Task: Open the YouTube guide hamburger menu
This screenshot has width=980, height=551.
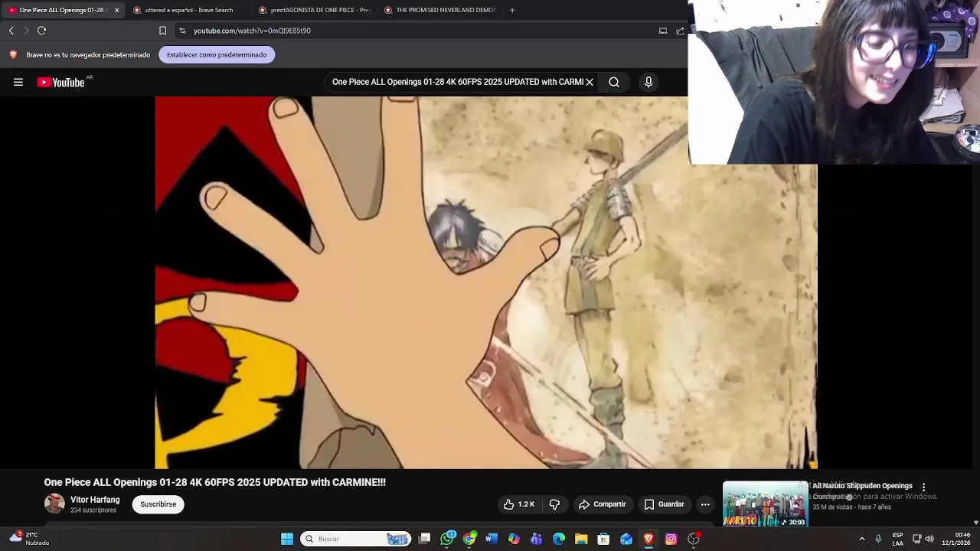Action: 18,82
